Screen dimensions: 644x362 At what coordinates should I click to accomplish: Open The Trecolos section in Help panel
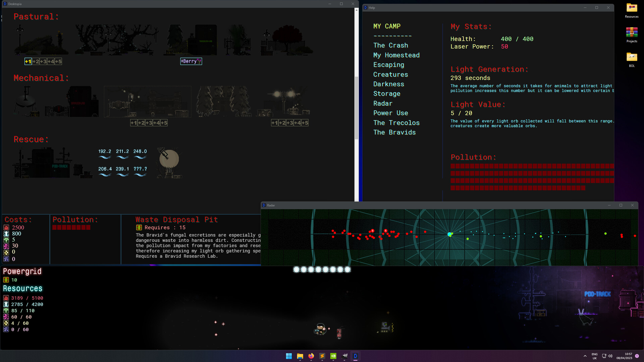pos(396,122)
